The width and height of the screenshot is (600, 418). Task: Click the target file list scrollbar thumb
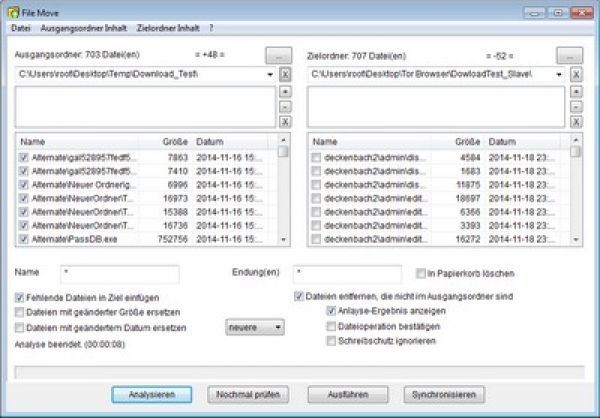click(576, 152)
